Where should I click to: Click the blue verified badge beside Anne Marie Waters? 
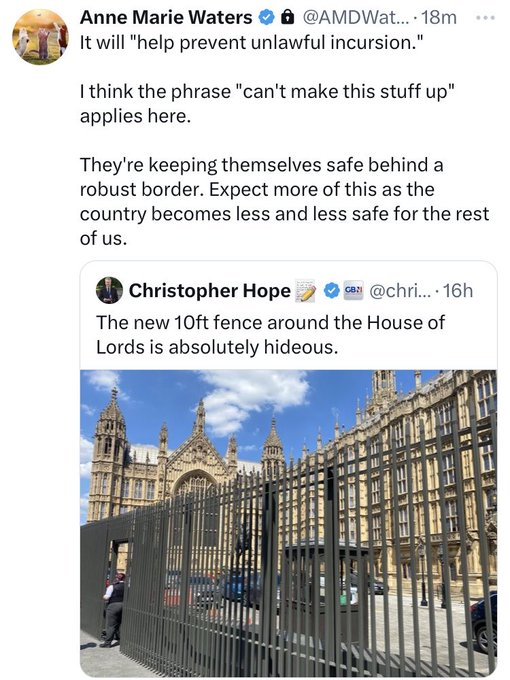tap(266, 18)
